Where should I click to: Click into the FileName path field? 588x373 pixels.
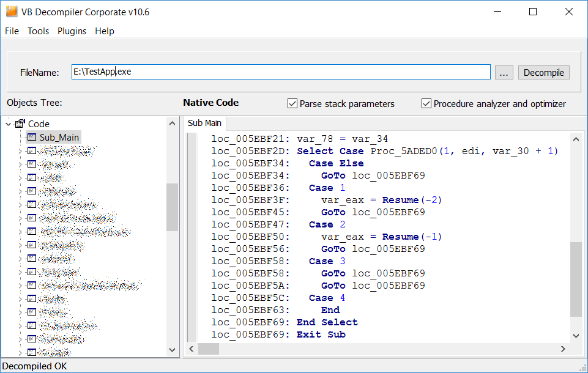tap(281, 72)
